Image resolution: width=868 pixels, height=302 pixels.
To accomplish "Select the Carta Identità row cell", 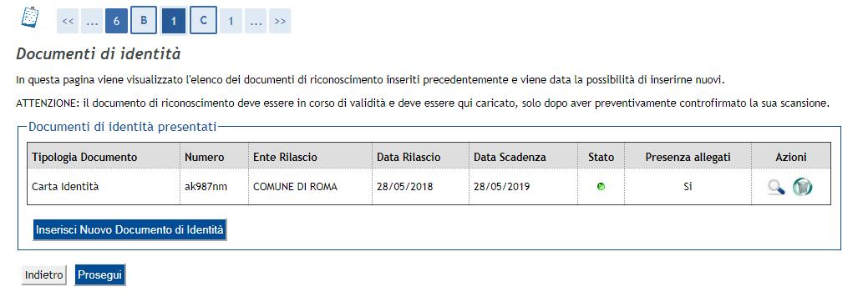I will coord(104,187).
